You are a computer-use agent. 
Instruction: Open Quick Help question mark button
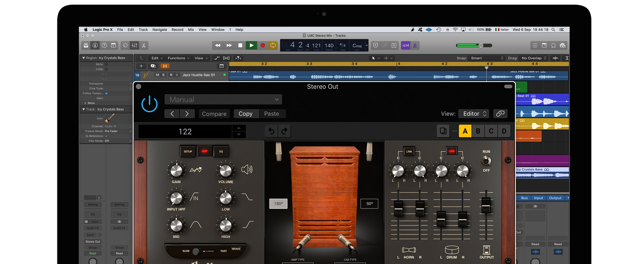click(x=104, y=45)
